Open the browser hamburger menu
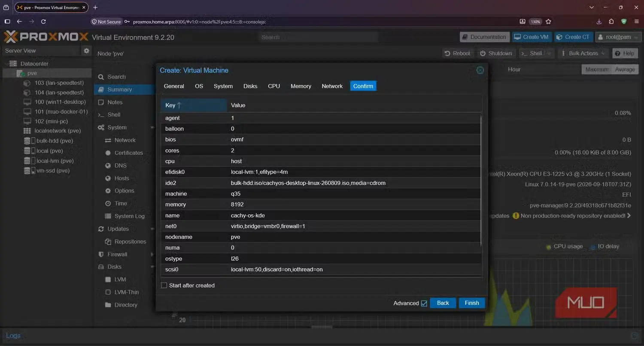The image size is (644, 346). pos(636,21)
